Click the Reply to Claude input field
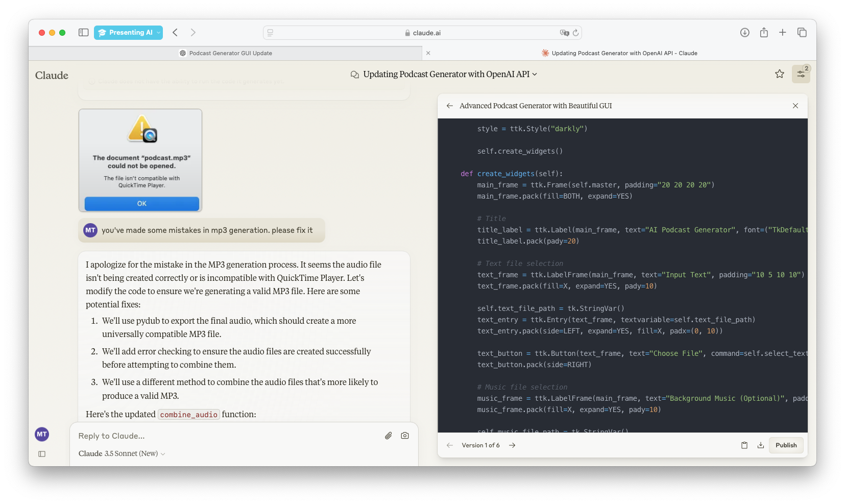The image size is (845, 504). 225,436
